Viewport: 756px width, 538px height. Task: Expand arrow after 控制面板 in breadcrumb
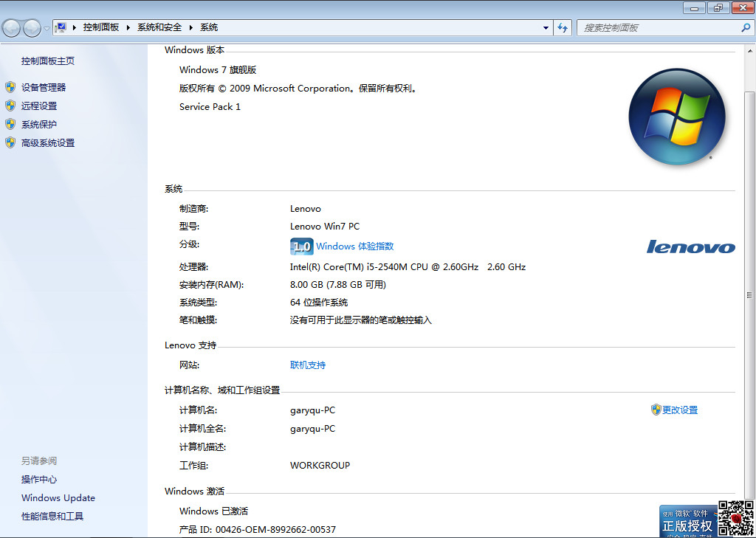[x=128, y=27]
